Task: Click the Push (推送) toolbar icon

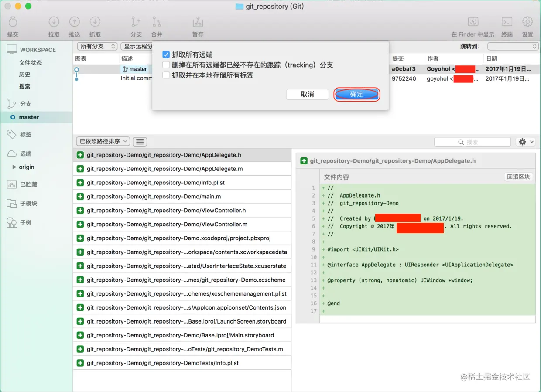Action: [x=75, y=21]
